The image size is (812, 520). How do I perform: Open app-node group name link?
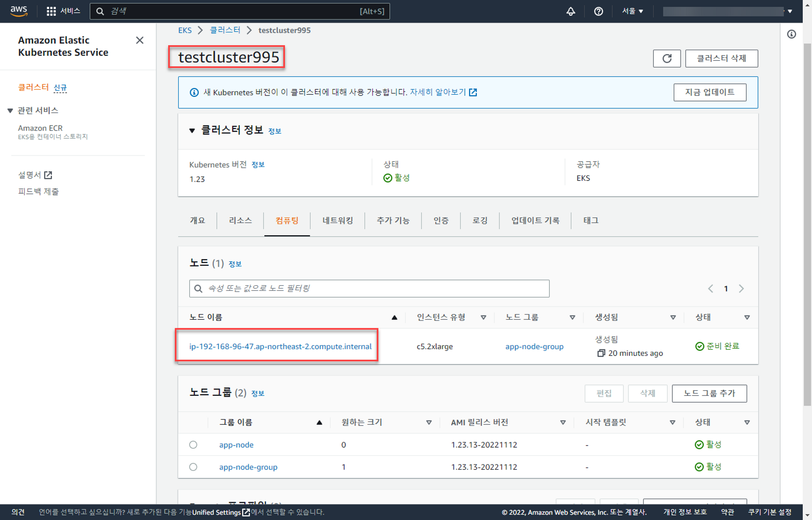pos(236,445)
